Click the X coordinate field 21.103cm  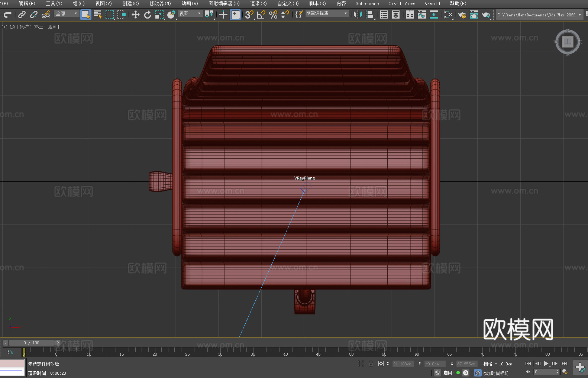403,364
